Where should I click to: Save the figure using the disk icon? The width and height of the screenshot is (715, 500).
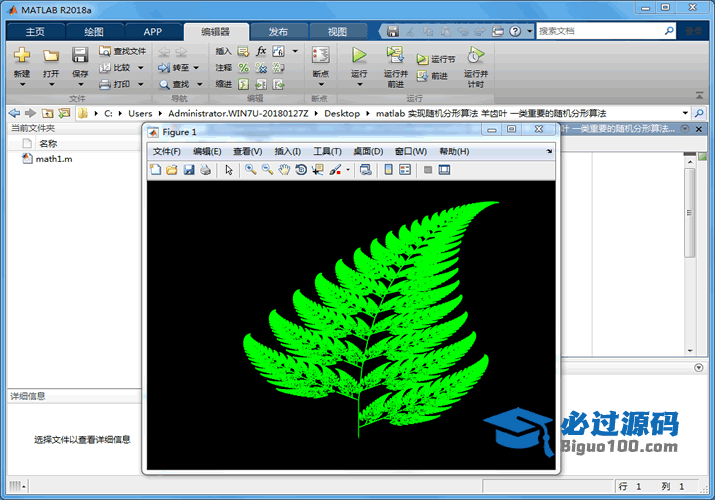[188, 170]
